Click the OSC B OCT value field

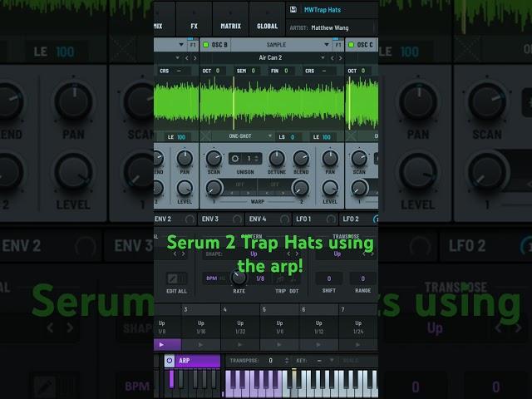coord(218,71)
